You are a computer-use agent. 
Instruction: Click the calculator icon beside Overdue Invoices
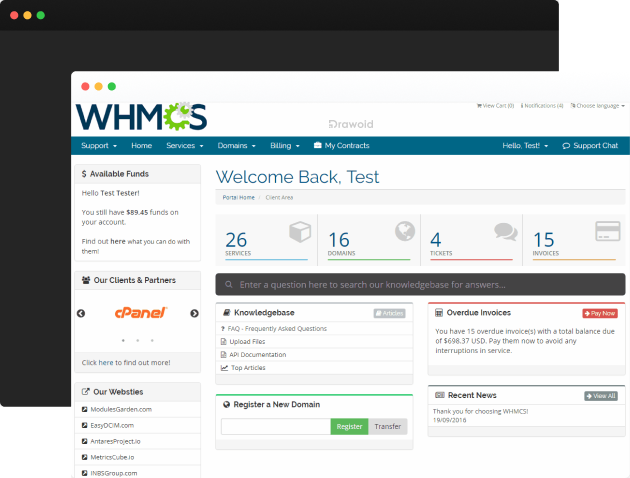pyautogui.click(x=439, y=313)
